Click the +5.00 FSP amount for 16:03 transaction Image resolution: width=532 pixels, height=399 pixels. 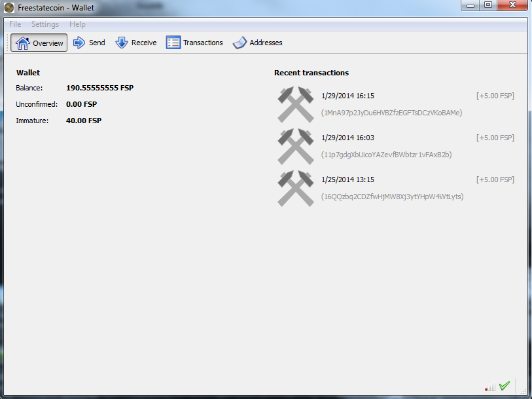[x=495, y=138]
